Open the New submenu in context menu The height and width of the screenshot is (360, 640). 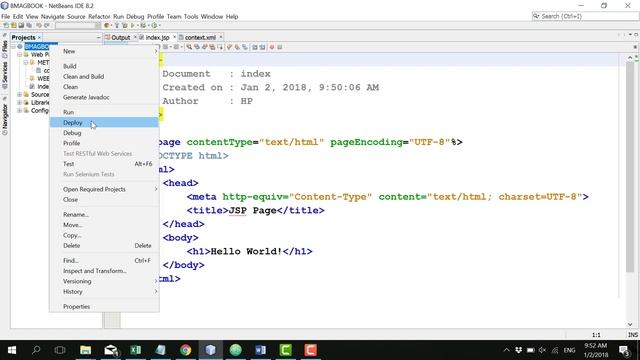[x=104, y=51]
